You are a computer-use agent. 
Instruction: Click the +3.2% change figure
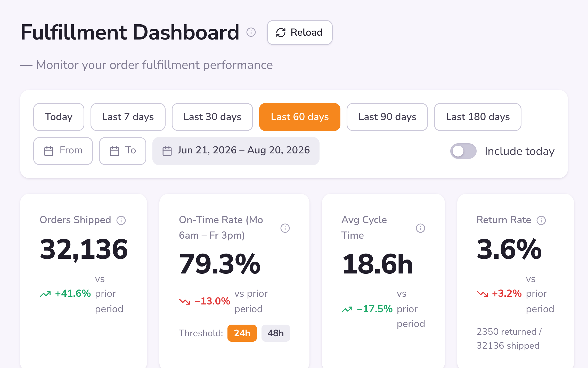507,294
